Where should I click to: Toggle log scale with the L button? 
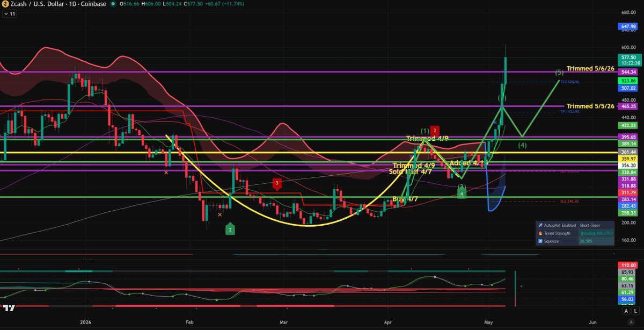(x=635, y=311)
